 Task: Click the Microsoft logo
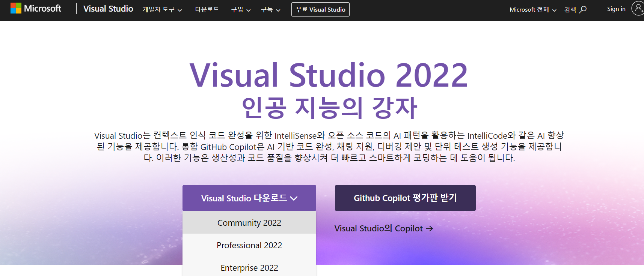tap(36, 8)
